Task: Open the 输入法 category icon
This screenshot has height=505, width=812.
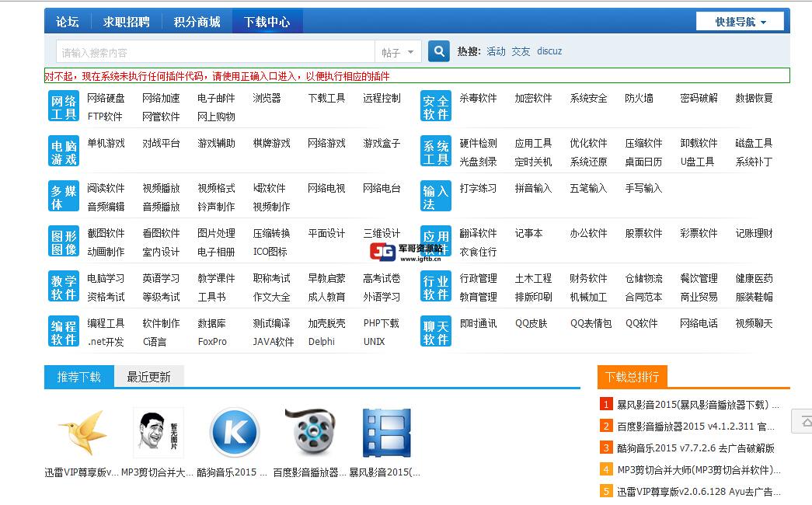Action: pyautogui.click(x=435, y=197)
